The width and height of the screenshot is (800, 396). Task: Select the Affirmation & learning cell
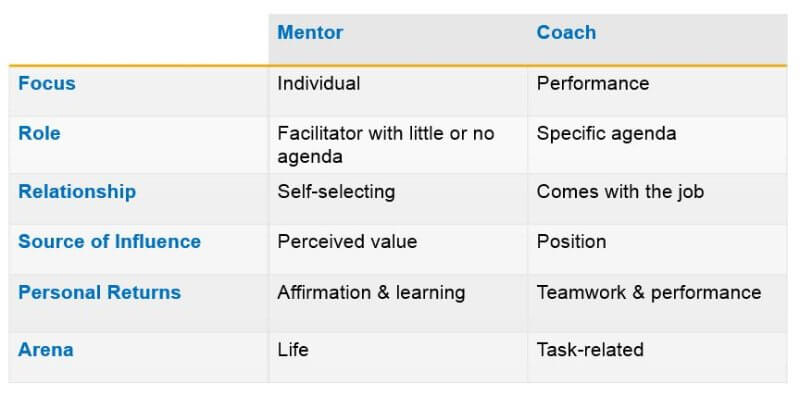(x=371, y=293)
